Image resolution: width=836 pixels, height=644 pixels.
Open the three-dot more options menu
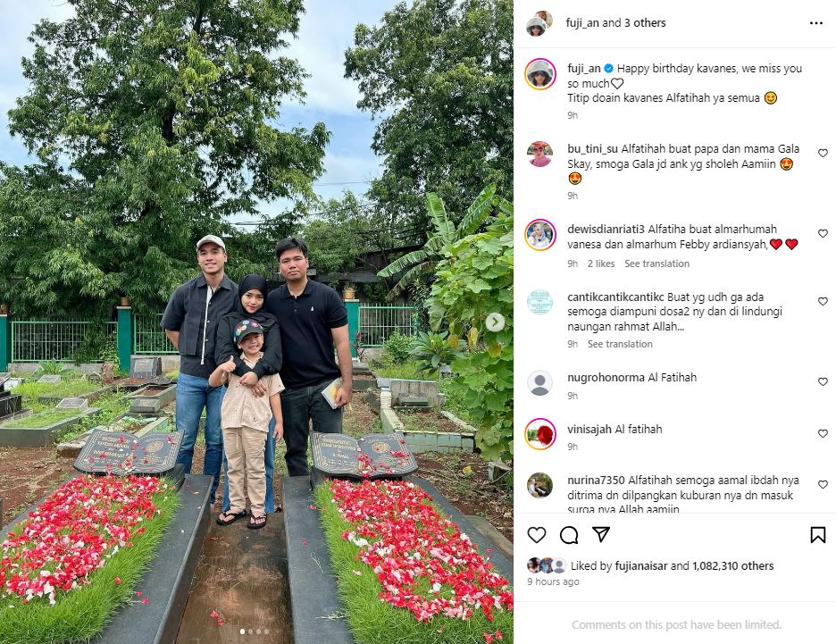816,23
